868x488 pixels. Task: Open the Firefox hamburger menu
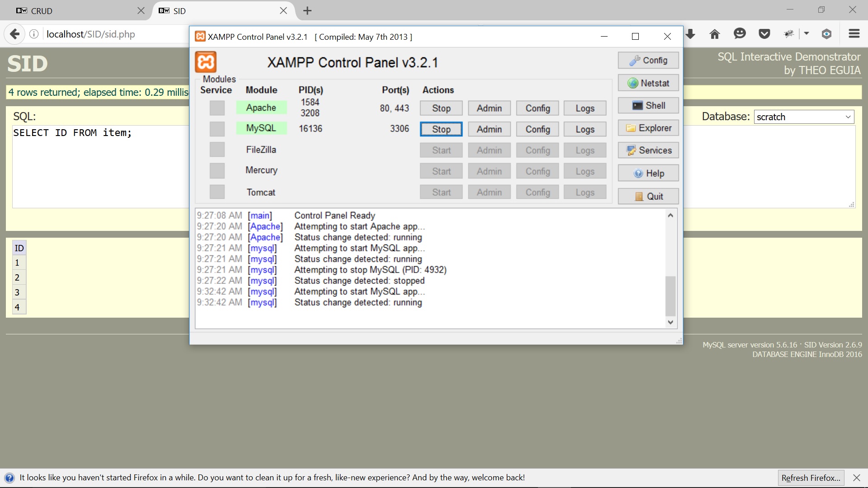tap(854, 34)
